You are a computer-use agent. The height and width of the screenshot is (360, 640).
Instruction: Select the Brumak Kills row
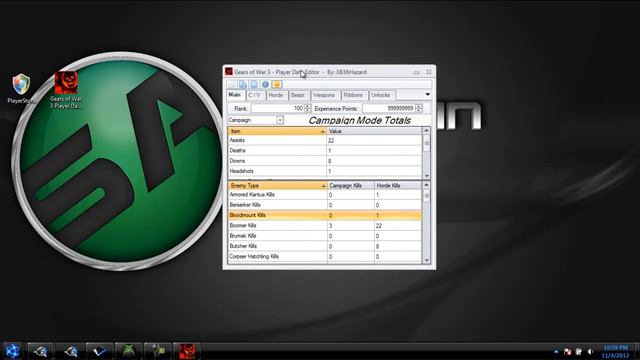pyautogui.click(x=325, y=236)
